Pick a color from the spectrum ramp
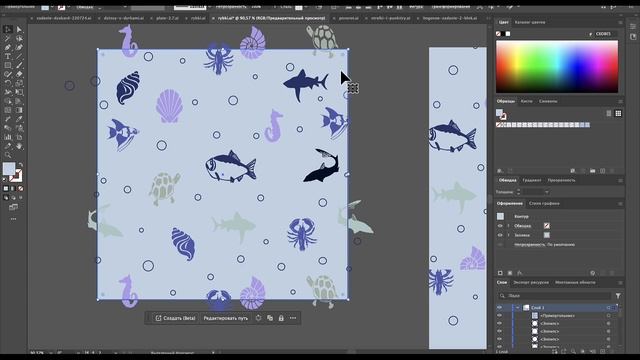 click(x=557, y=67)
